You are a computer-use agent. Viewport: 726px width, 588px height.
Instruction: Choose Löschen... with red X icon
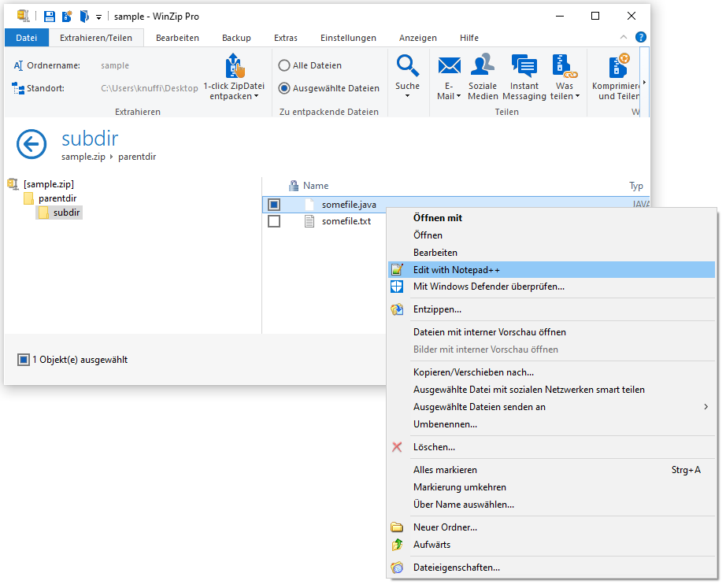[x=551, y=447]
